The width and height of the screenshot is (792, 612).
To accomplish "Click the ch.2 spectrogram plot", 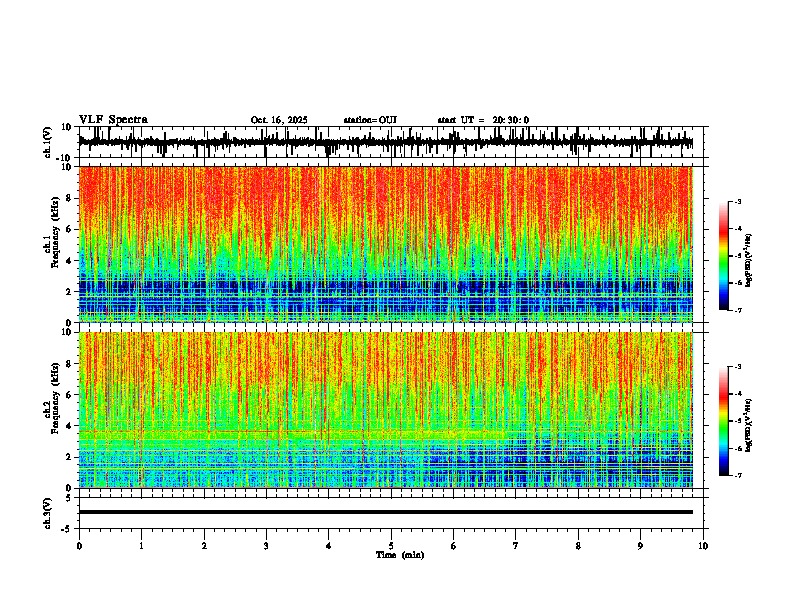I will pos(386,410).
